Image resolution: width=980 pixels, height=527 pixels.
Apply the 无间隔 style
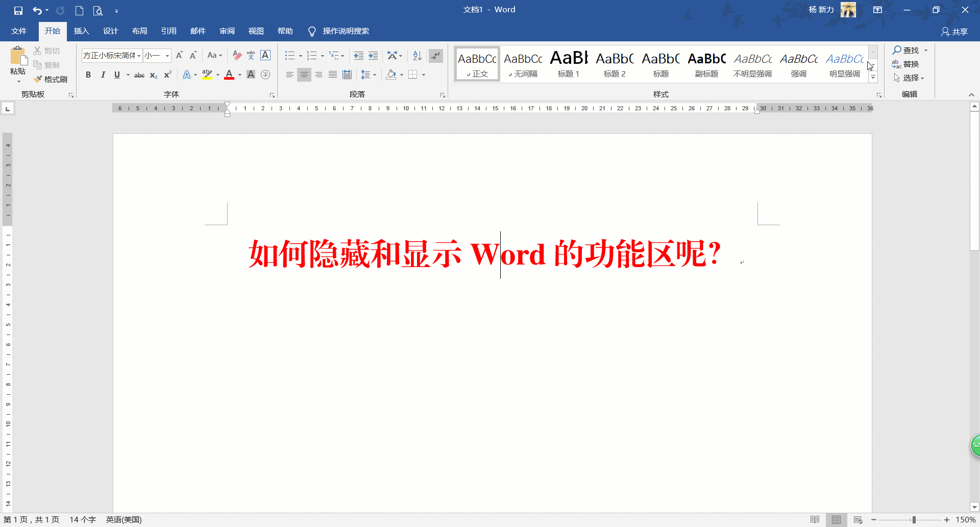pos(523,64)
